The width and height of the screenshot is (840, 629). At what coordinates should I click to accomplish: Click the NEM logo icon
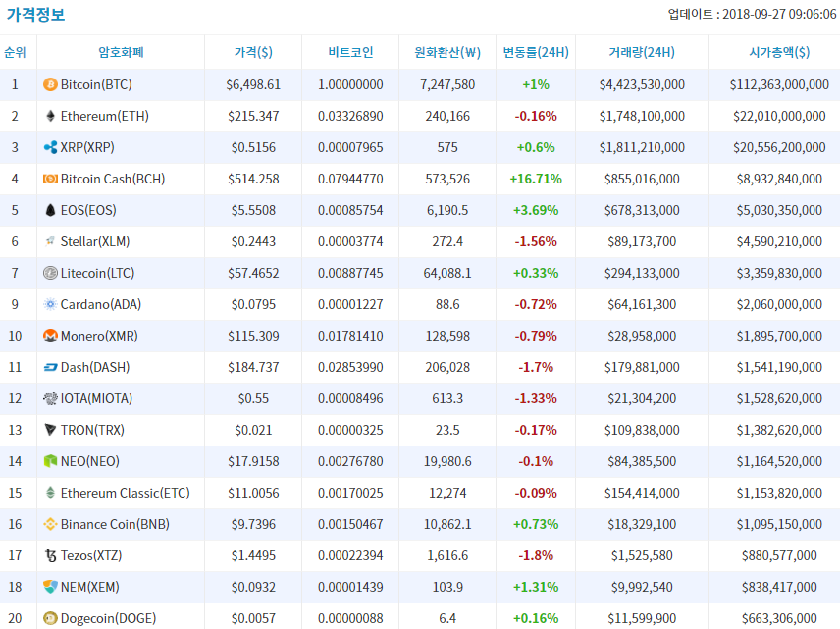pyautogui.click(x=50, y=587)
